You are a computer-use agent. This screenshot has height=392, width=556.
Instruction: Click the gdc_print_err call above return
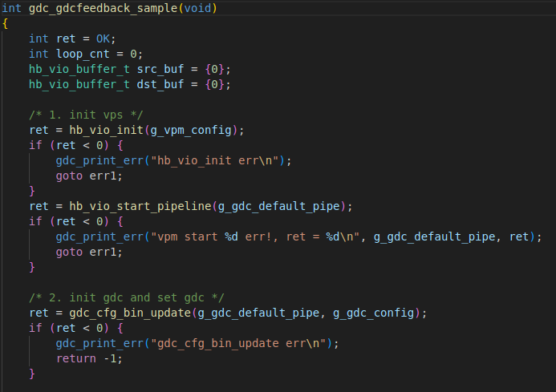(92, 343)
